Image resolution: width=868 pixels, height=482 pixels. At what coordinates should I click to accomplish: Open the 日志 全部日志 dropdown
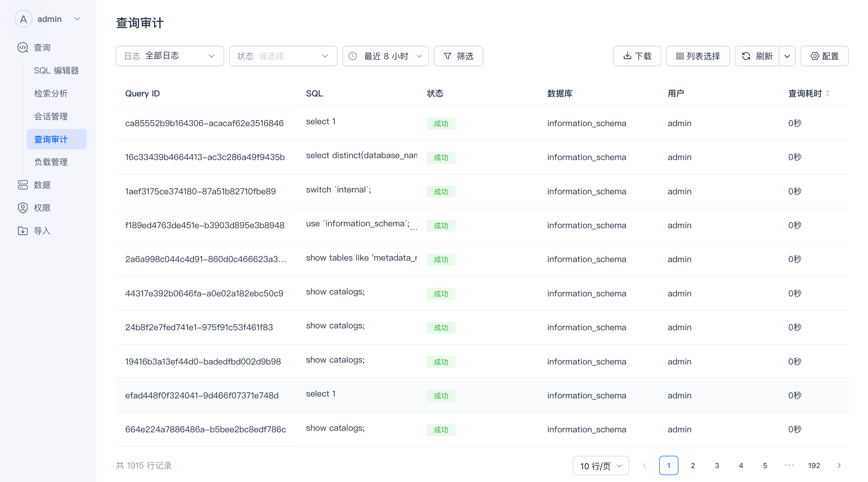[x=170, y=56]
